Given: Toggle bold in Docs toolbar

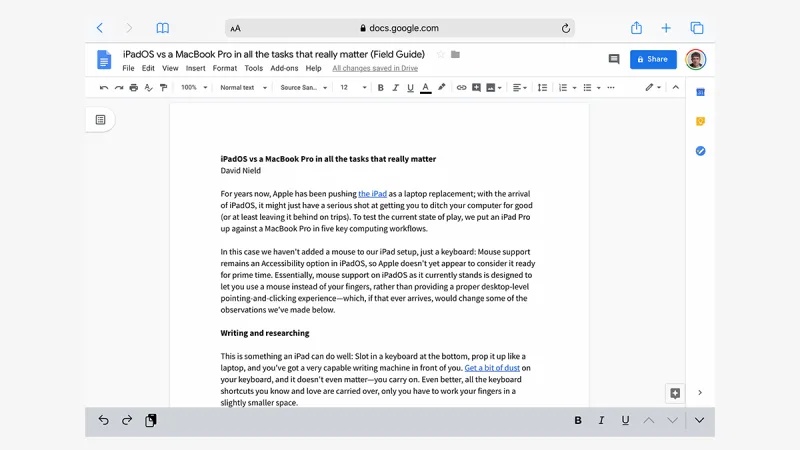Looking at the screenshot, I should tap(380, 88).
